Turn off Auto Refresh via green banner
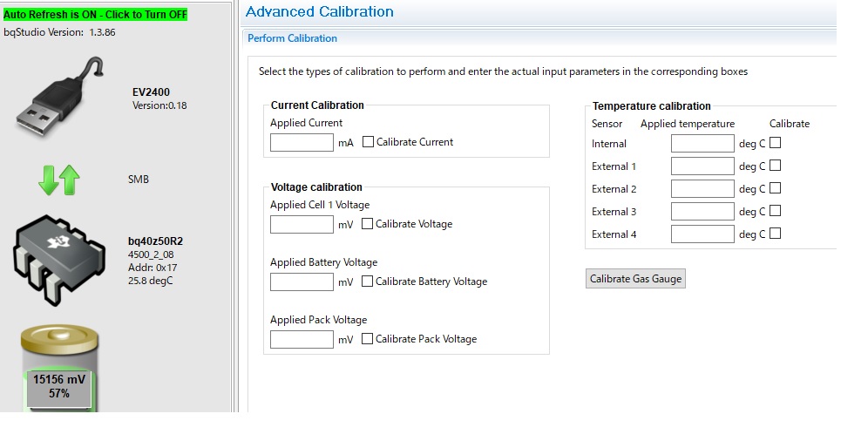 95,15
